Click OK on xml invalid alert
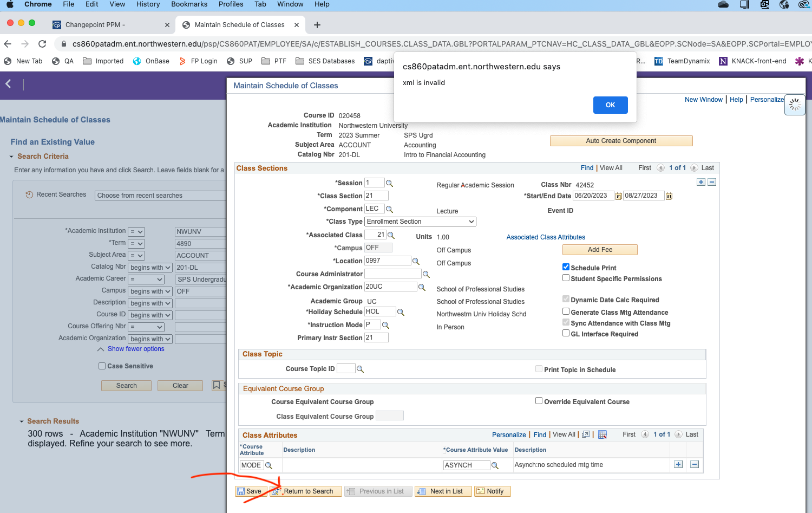The image size is (812, 513). 610,105
